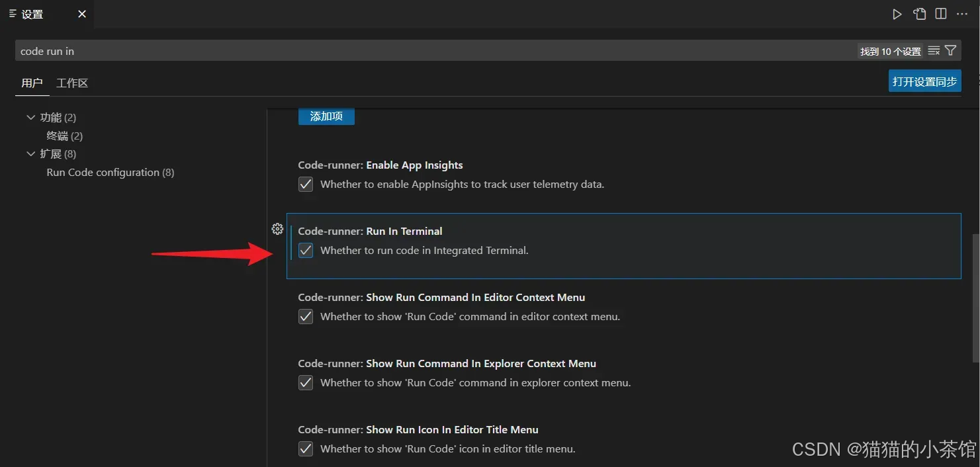
Task: Toggle Show Run Command In Editor Context Menu
Action: pyautogui.click(x=306, y=317)
